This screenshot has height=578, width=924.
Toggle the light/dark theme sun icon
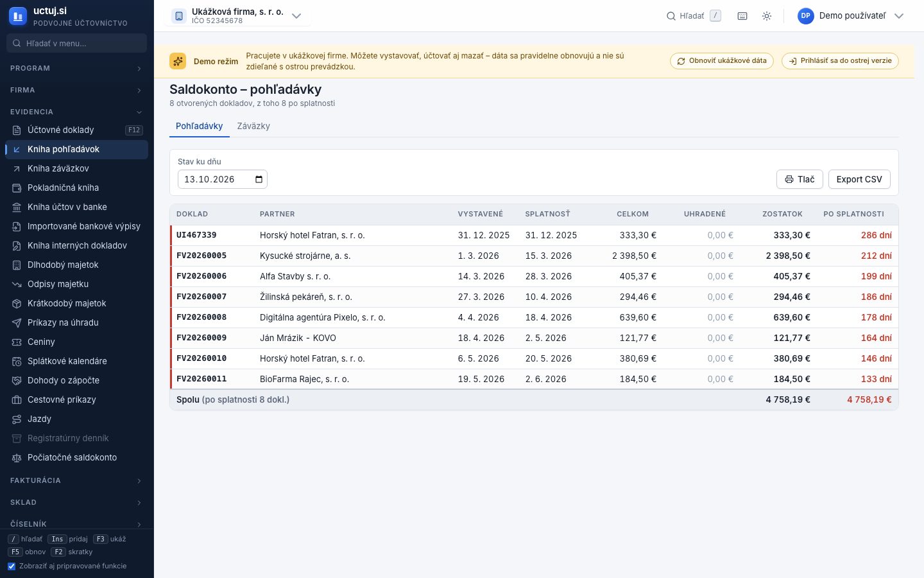tap(767, 16)
